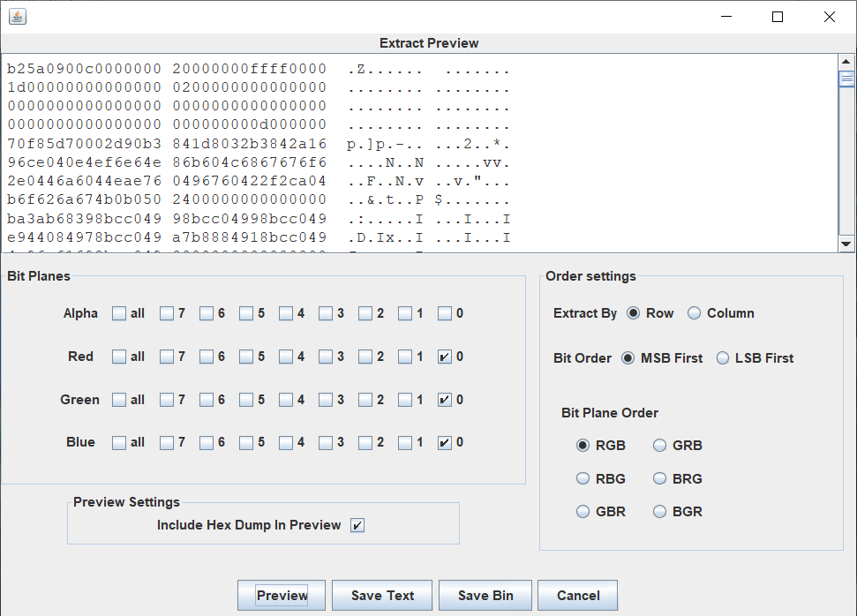Click hex line starting ba3ab68398bcc049
The height and width of the screenshot is (616, 857).
coord(258,219)
